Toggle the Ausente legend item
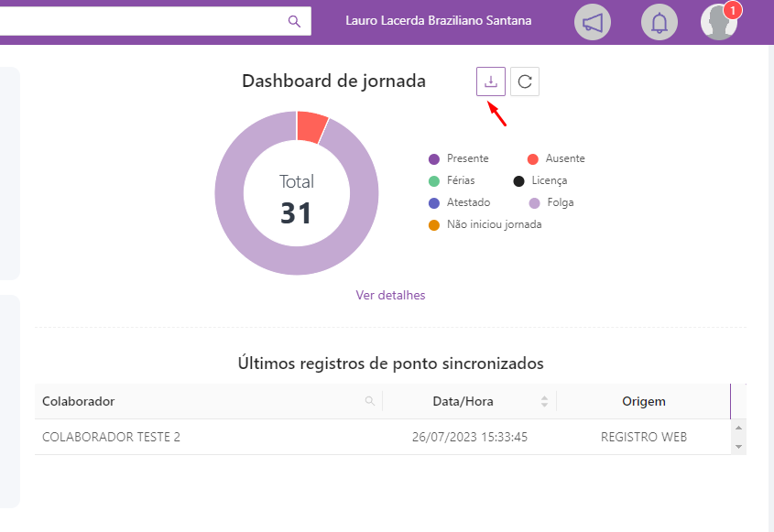This screenshot has height=532, width=774. [564, 158]
